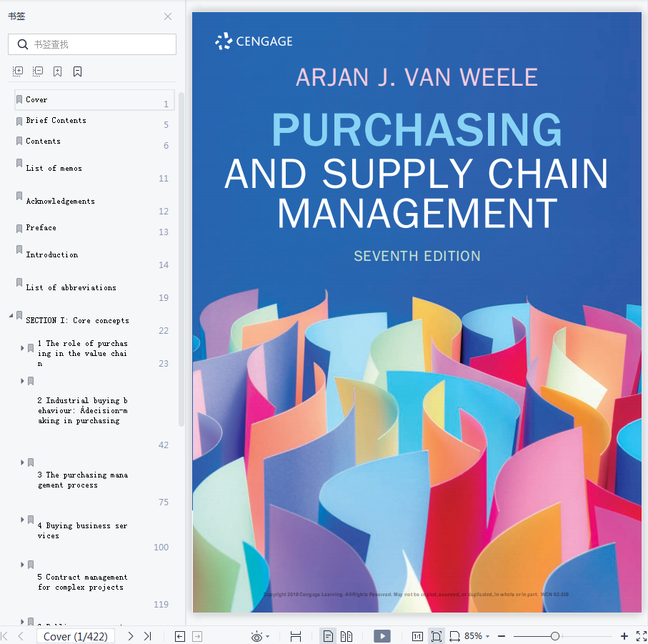Open the Brief Contents bookmark
This screenshot has width=648, height=644.
tap(56, 120)
